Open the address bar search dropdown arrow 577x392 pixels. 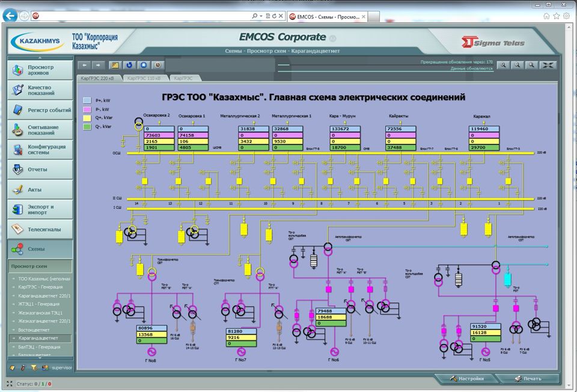(x=261, y=16)
